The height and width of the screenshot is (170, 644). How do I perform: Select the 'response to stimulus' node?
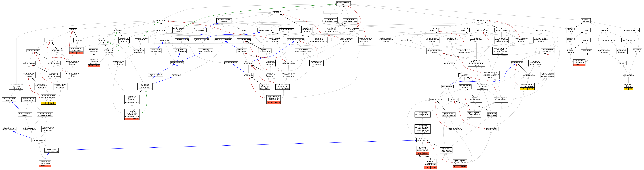(x=586, y=20)
